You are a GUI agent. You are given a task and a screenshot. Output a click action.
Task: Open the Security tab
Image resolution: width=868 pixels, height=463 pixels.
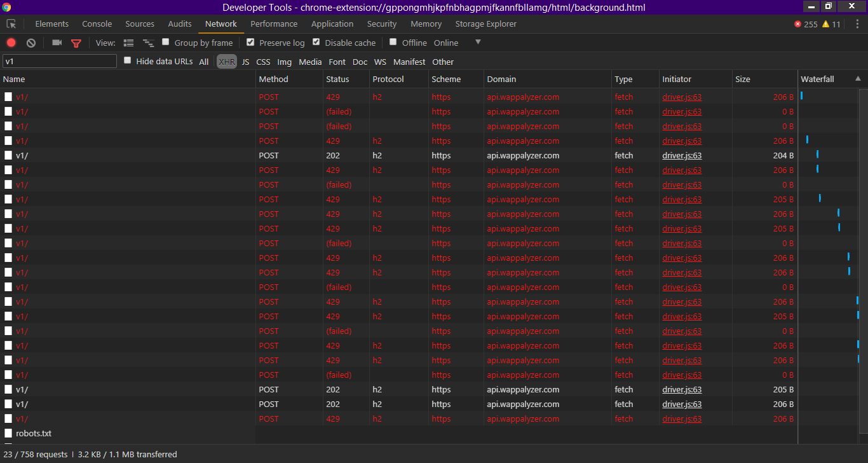point(382,24)
